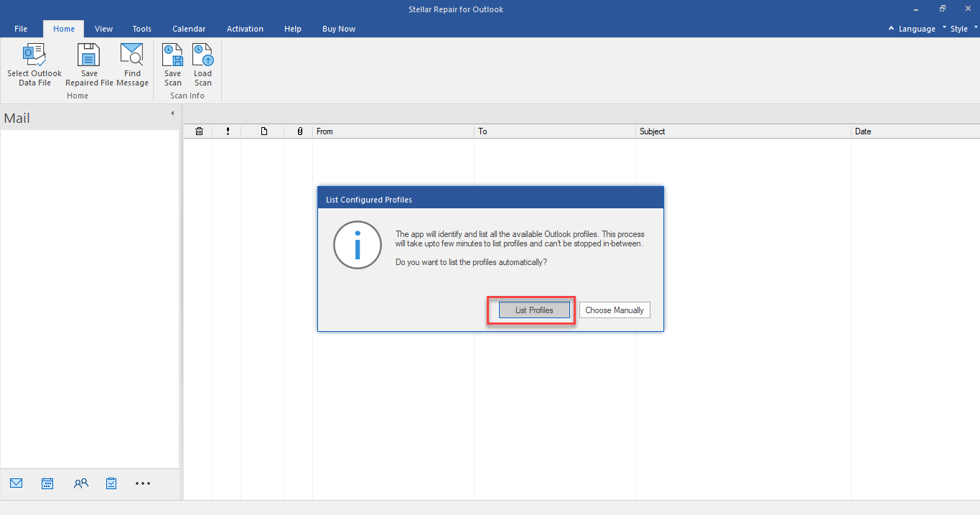Sort by importance exclamation column
Image resolution: width=980 pixels, height=515 pixels.
(228, 131)
